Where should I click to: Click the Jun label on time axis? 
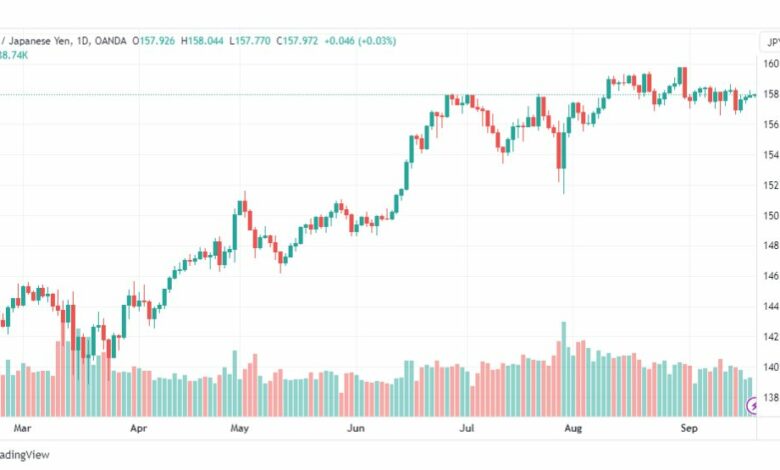point(356,428)
